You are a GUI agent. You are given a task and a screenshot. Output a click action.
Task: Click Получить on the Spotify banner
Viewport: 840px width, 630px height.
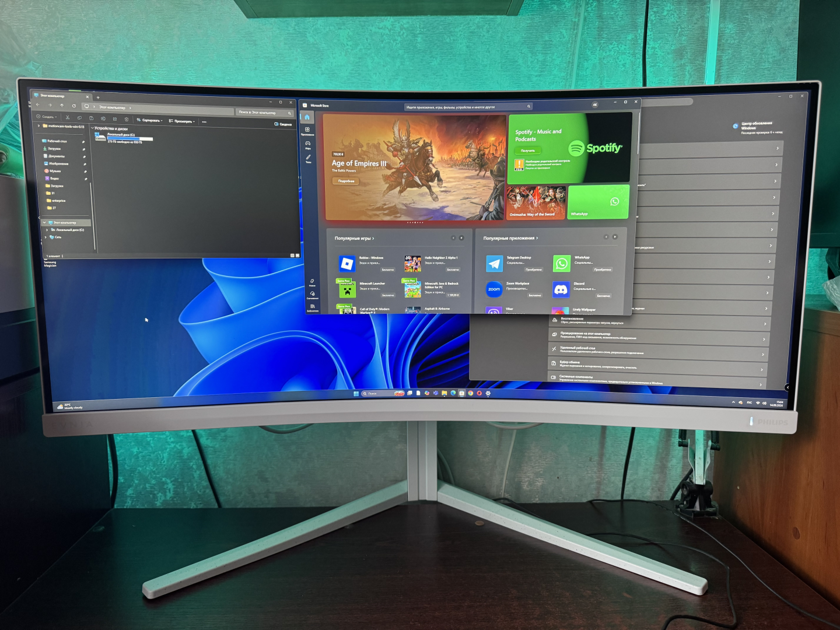[x=527, y=150]
